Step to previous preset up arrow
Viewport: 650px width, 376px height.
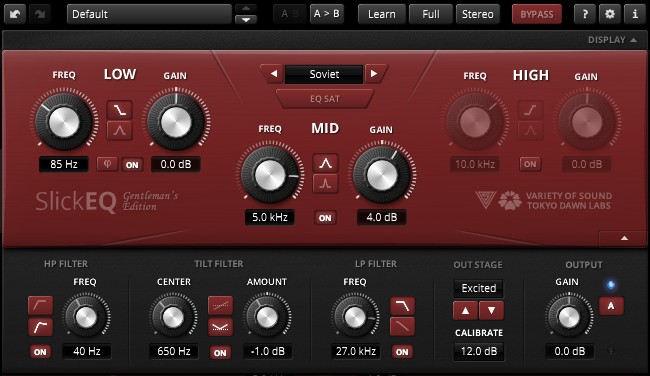tap(246, 9)
